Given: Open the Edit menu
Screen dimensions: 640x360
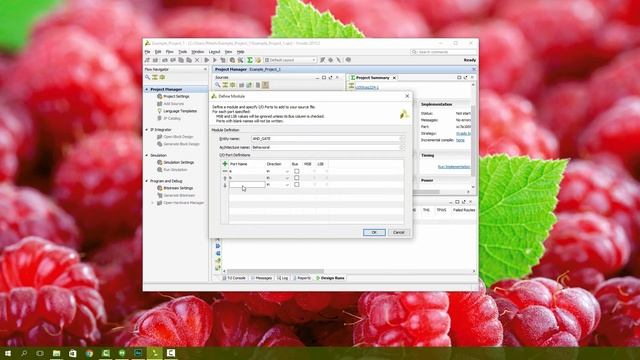Looking at the screenshot, I should pos(158,52).
